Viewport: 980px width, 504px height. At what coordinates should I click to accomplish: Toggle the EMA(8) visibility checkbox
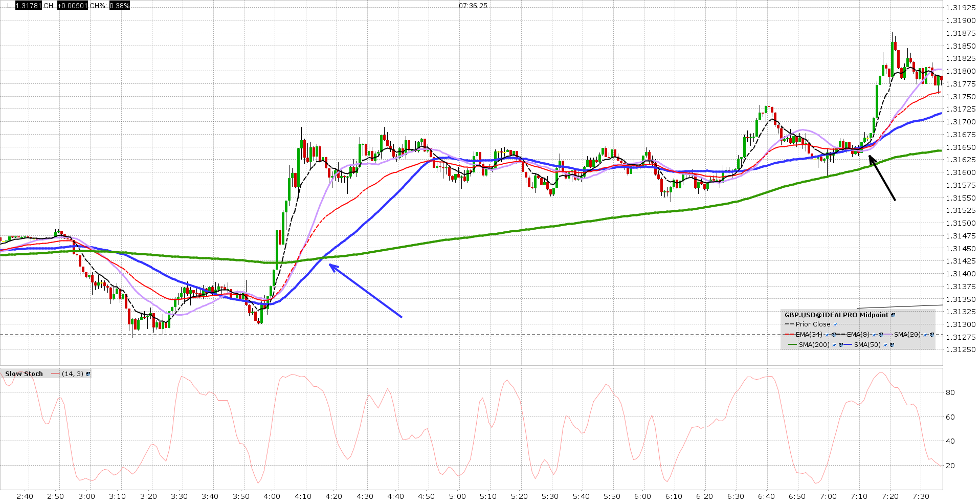[874, 335]
